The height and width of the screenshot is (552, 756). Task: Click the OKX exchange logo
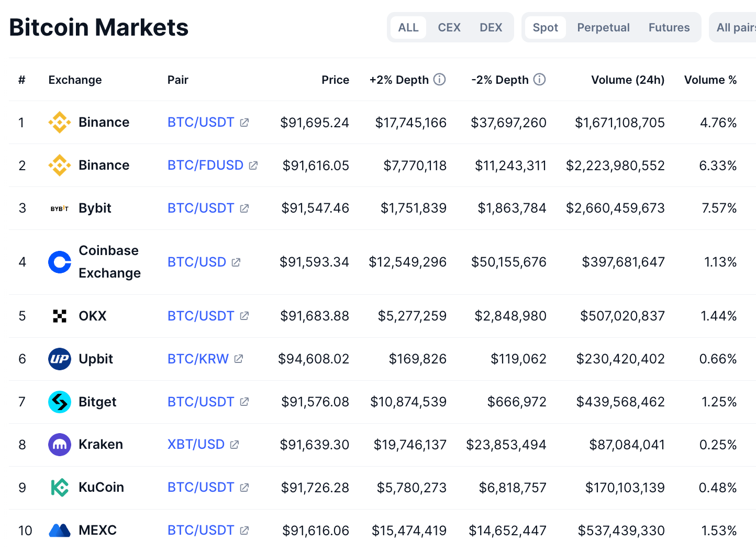pos(59,316)
